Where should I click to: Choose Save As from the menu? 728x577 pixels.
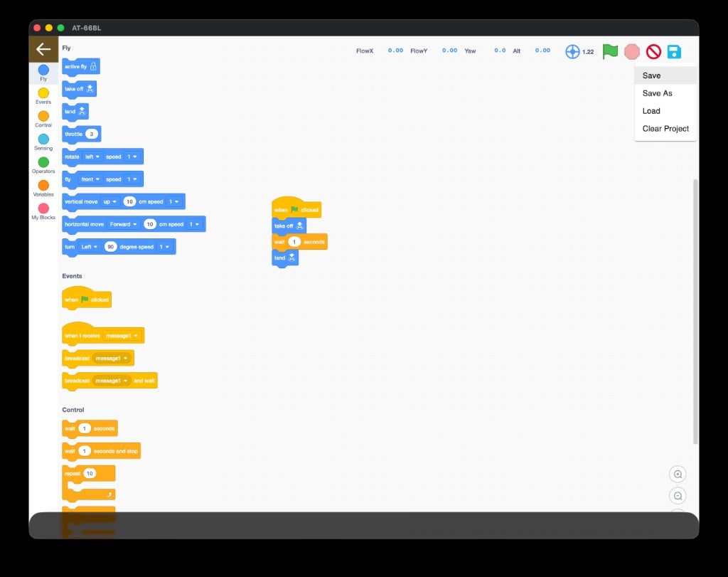tap(665, 93)
